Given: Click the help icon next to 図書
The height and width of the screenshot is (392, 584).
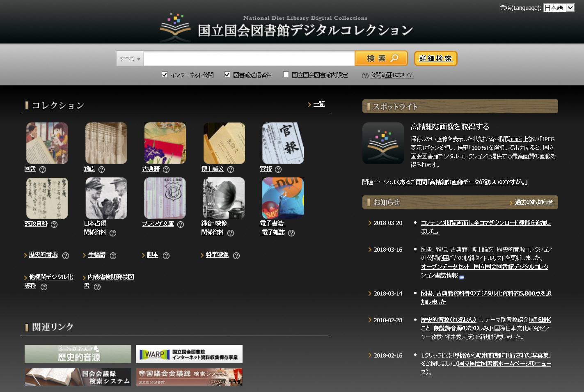Looking at the screenshot, I should [x=43, y=169].
